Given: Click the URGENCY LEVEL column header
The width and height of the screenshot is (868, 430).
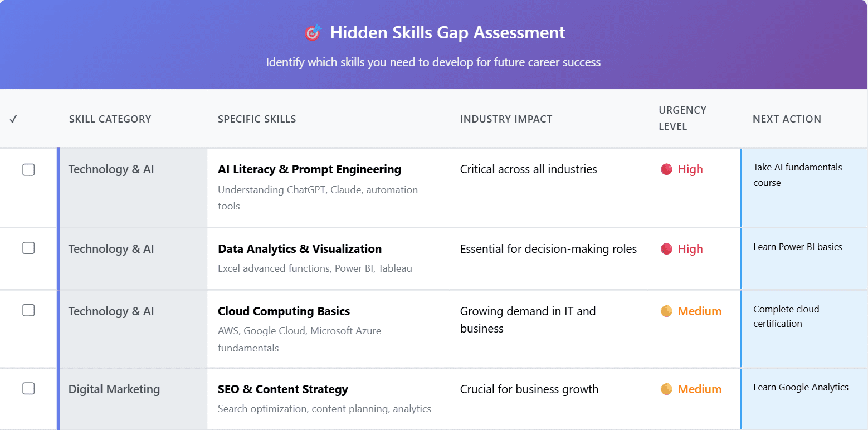Looking at the screenshot, I should click(682, 119).
